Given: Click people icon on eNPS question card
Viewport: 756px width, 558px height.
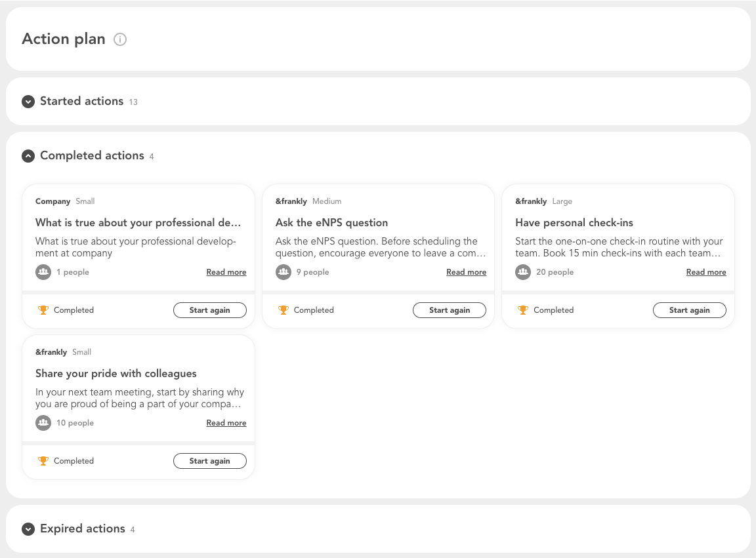Looking at the screenshot, I should click(283, 272).
